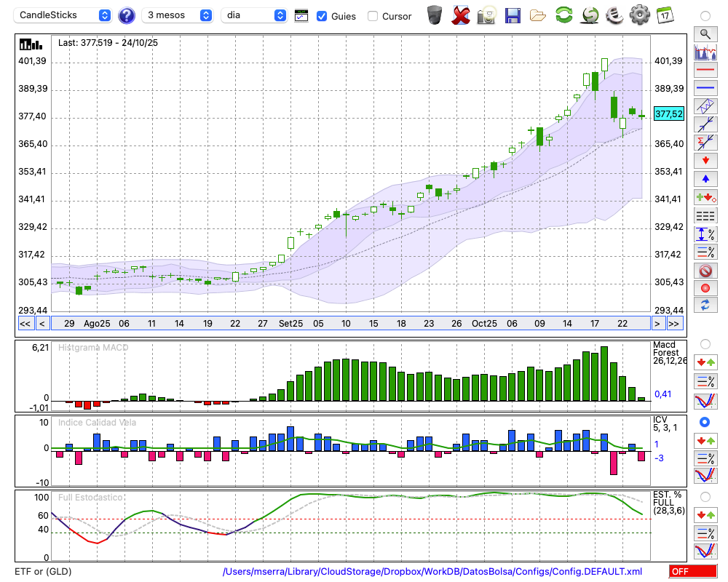Click the Config.DEFAULT.xml file path
This screenshot has height=582, width=728.
pyautogui.click(x=432, y=572)
